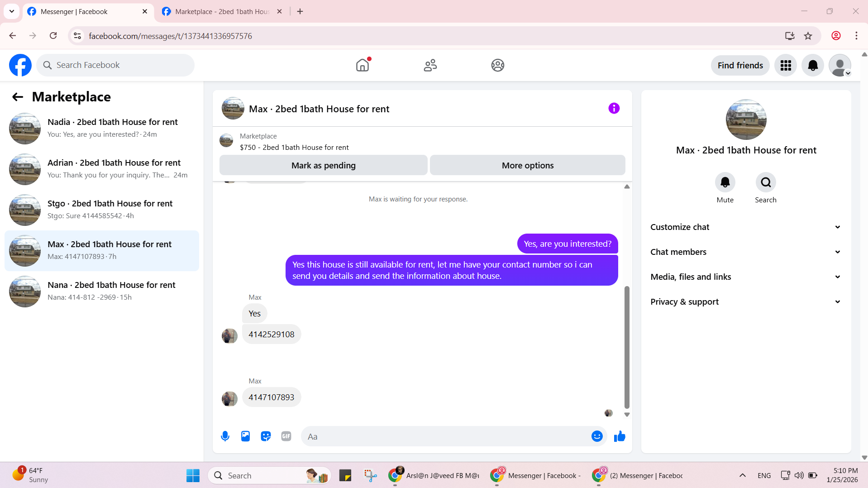The height and width of the screenshot is (488, 868).
Task: Open the Facebook menu grid icon
Action: click(x=786, y=66)
